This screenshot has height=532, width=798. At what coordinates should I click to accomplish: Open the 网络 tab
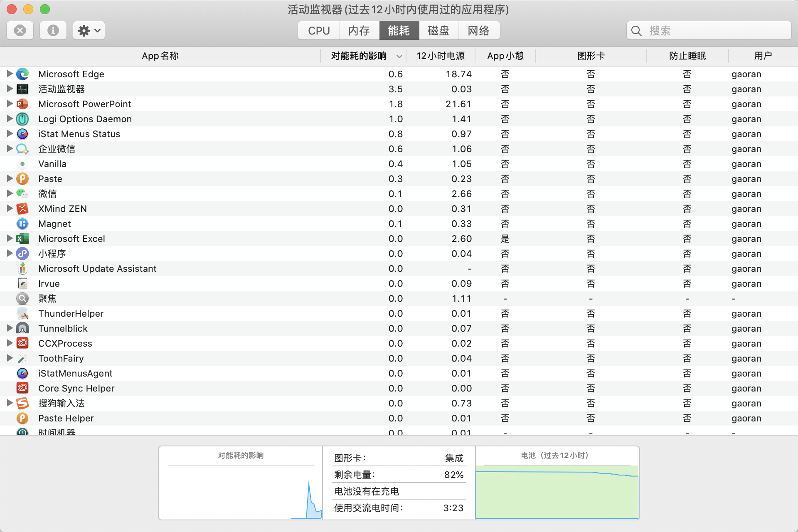[479, 31]
